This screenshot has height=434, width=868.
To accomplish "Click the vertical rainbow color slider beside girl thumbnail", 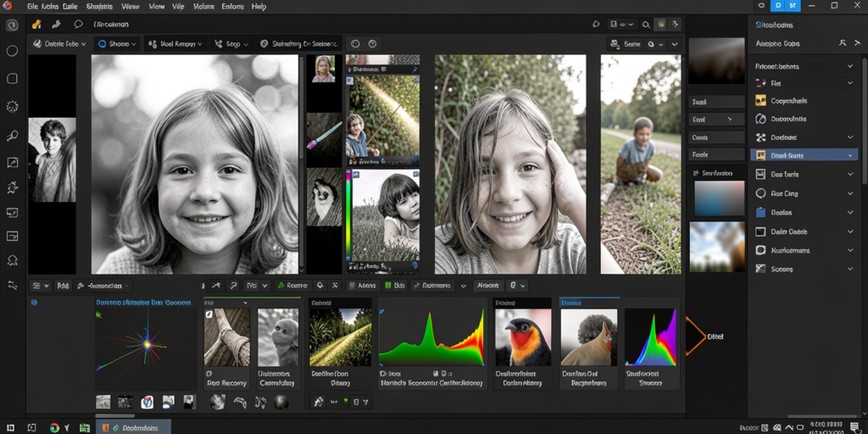I will click(x=348, y=216).
